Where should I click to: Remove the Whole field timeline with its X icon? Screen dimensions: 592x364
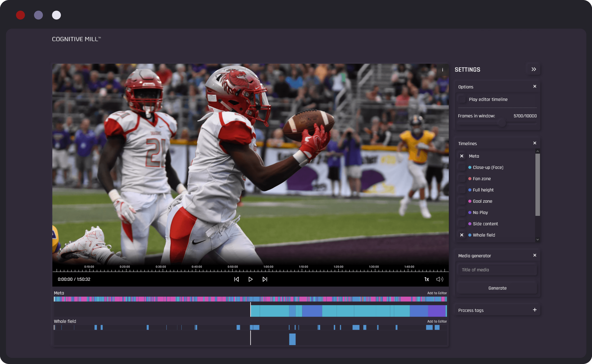462,235
